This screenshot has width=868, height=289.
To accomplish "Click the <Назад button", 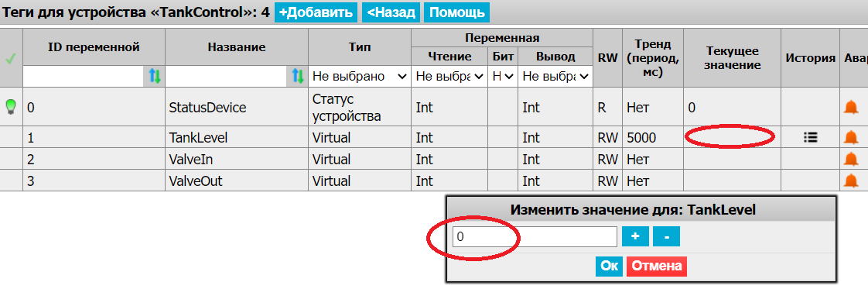I will pyautogui.click(x=391, y=12).
